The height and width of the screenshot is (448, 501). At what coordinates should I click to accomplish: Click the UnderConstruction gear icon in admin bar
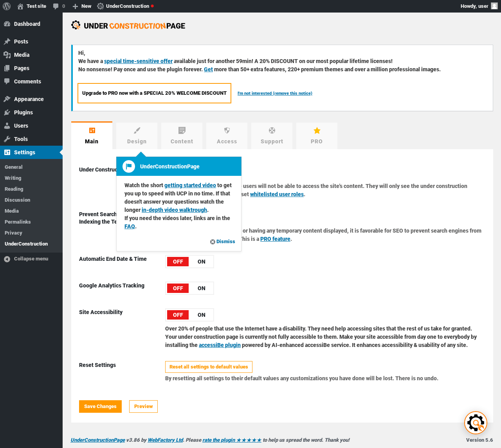(101, 6)
